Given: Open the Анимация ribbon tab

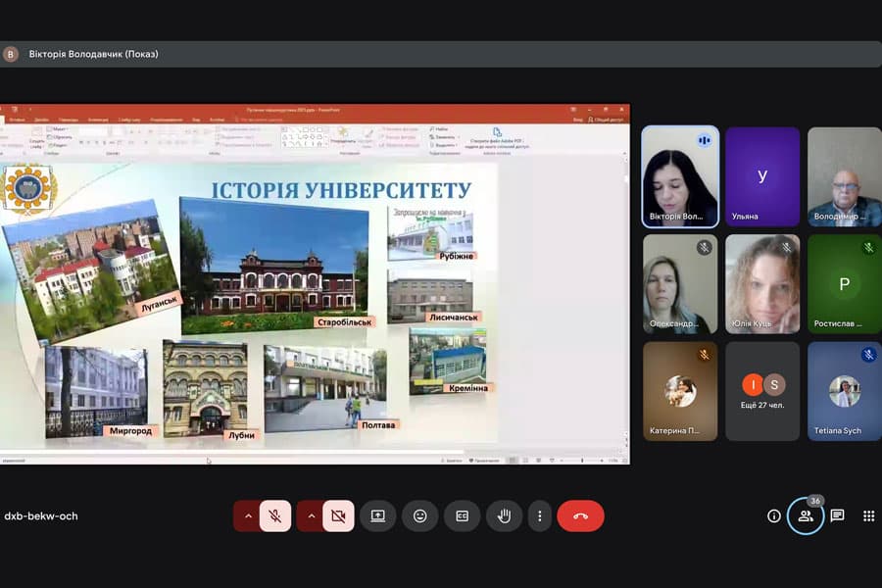Looking at the screenshot, I should 98,120.
